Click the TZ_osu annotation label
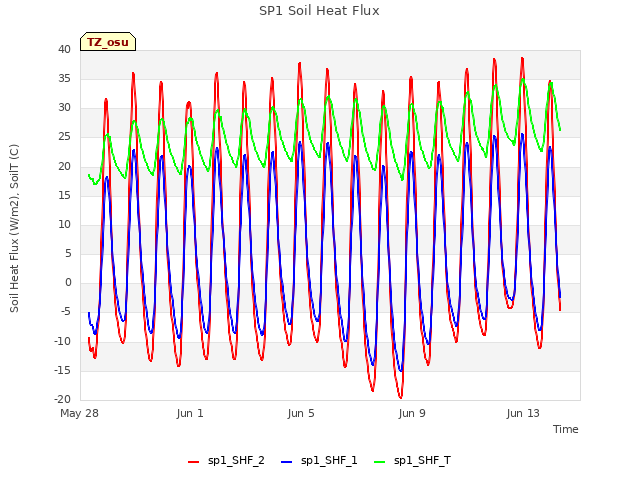The height and width of the screenshot is (480, 640). (108, 42)
